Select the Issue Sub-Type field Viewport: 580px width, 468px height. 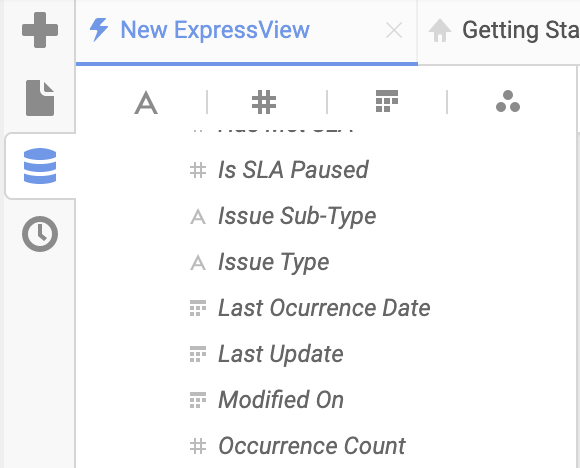[x=297, y=216]
